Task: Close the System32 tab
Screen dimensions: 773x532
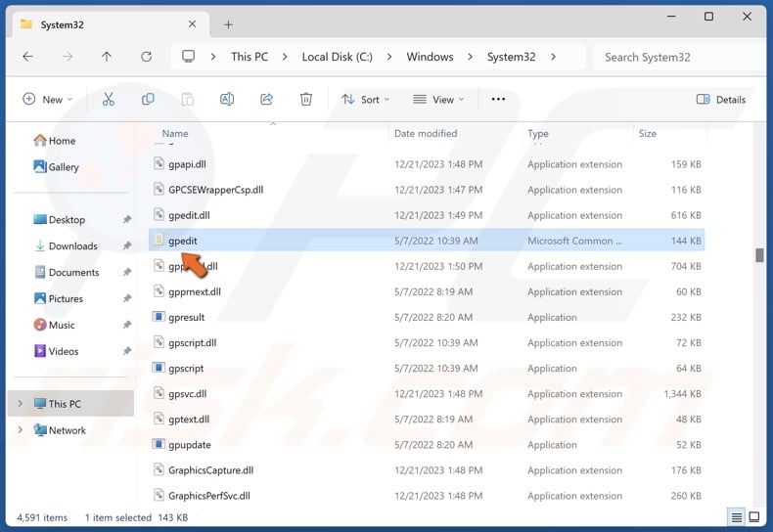Action: 192,24
